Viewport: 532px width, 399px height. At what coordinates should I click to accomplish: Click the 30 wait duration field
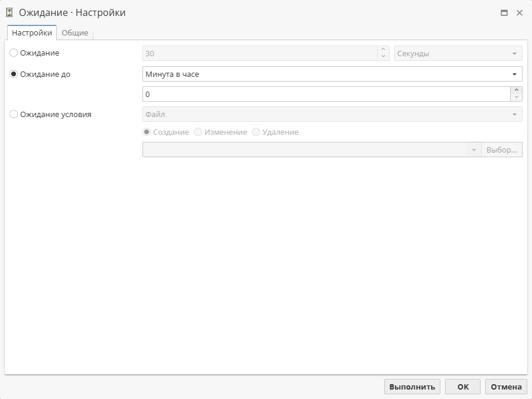click(259, 54)
